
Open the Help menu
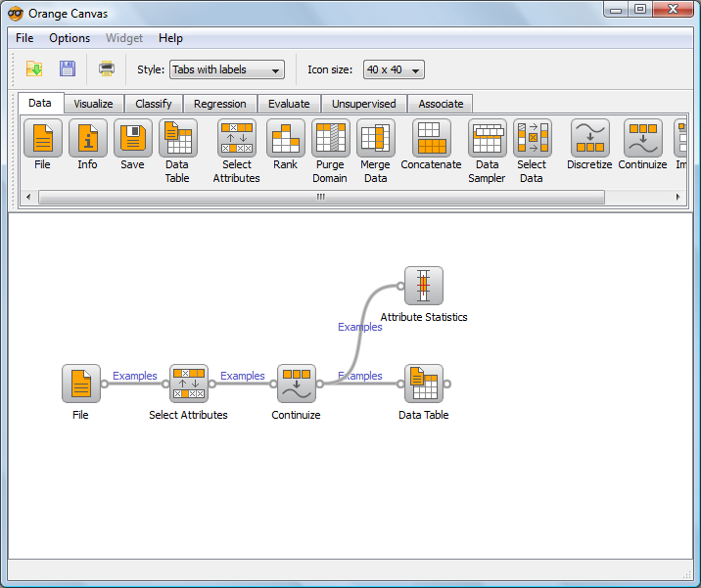[170, 38]
